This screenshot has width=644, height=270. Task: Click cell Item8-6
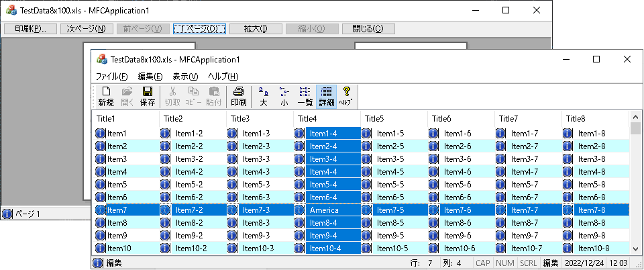458,223
